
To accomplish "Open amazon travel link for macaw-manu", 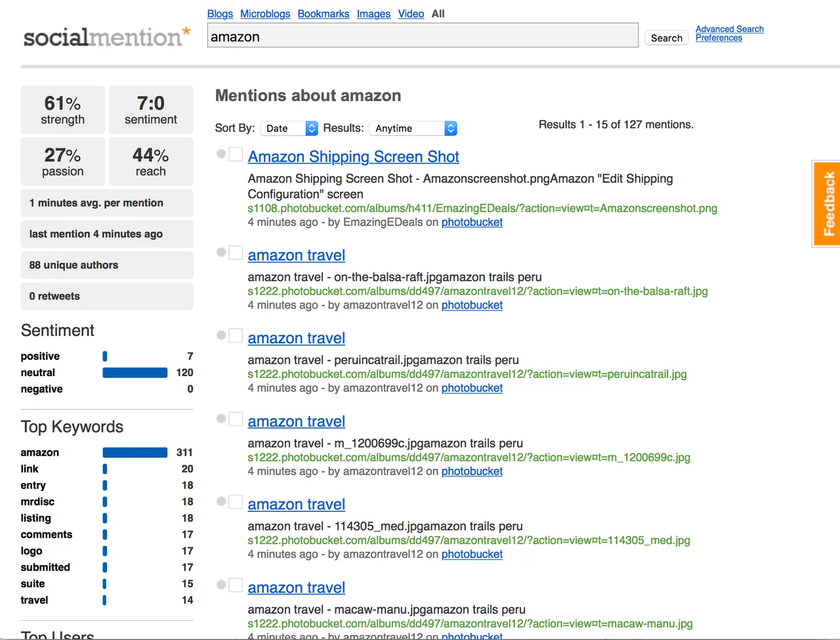I will click(x=296, y=587).
